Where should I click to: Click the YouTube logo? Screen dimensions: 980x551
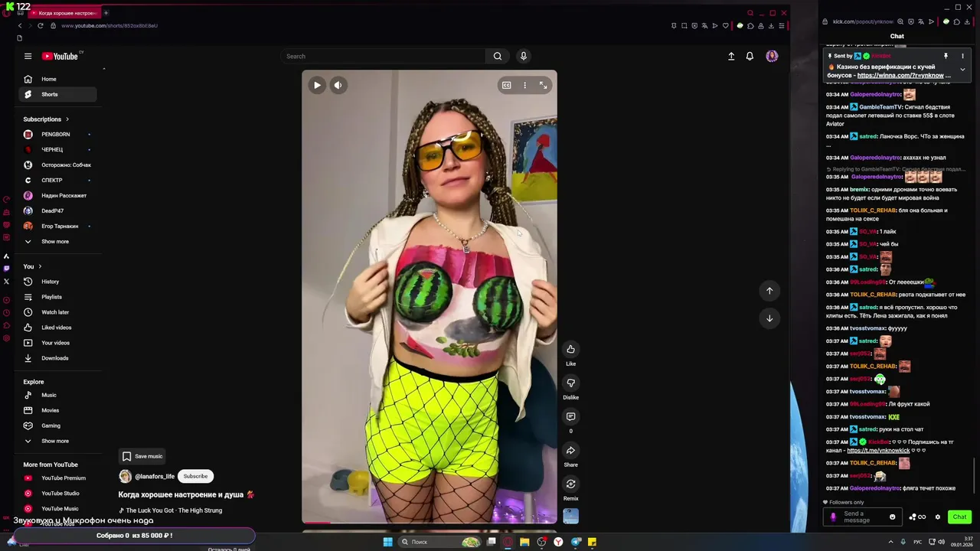pos(60,56)
